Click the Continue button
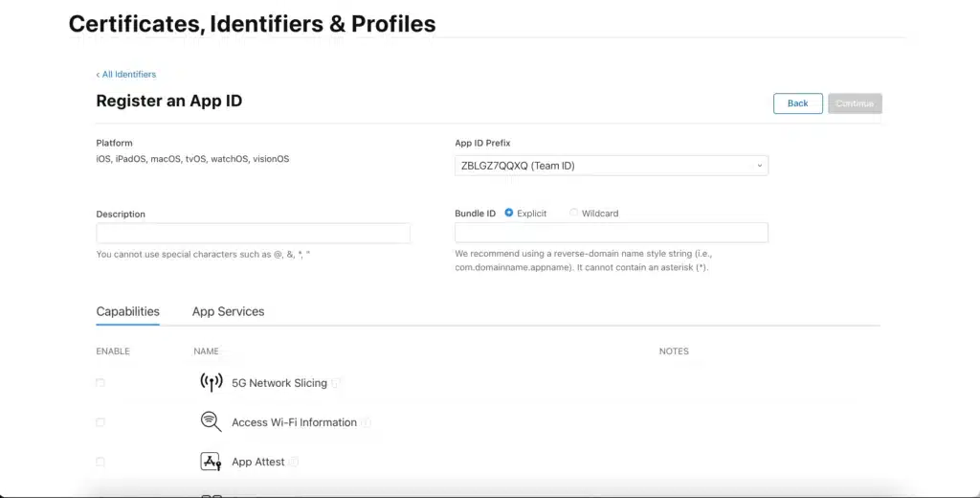Viewport: 980px width, 498px height. pos(855,103)
